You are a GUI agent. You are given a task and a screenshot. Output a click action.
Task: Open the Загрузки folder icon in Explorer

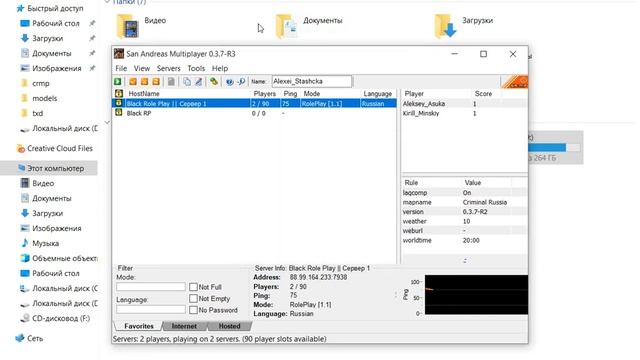click(x=445, y=27)
